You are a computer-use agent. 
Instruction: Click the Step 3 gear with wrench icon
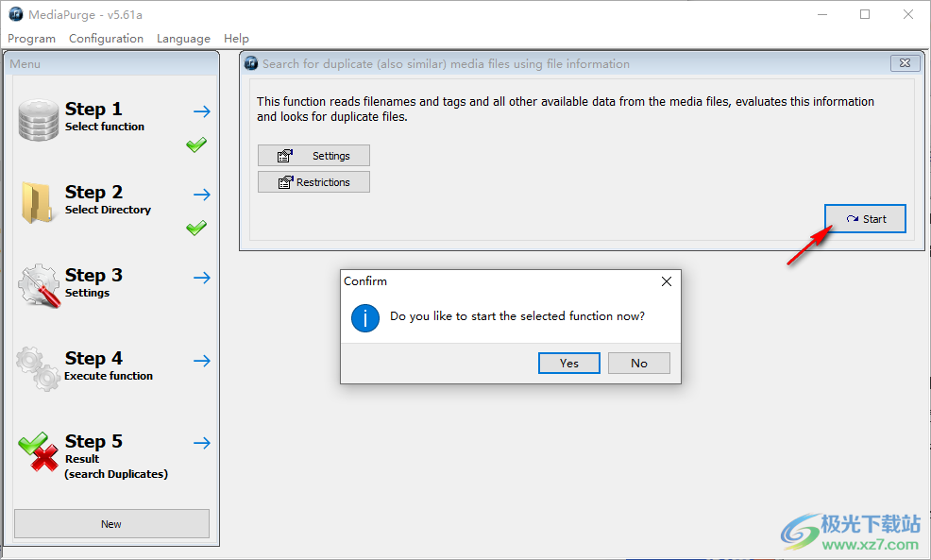pyautogui.click(x=38, y=285)
